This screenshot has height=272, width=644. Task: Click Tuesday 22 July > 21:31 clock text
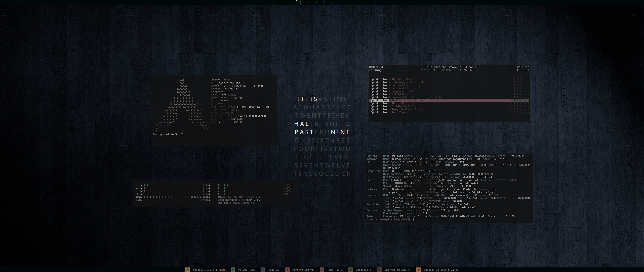click(441, 270)
